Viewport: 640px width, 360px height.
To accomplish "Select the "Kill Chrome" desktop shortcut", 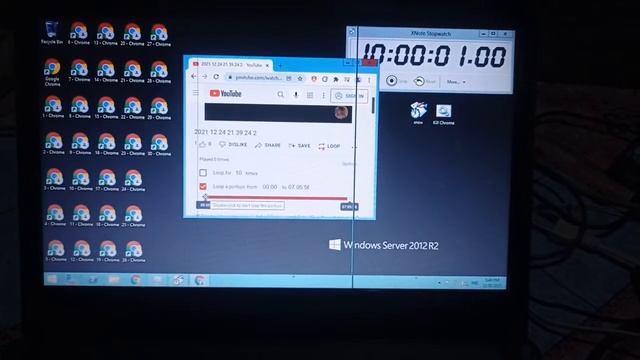I will pos(444,114).
